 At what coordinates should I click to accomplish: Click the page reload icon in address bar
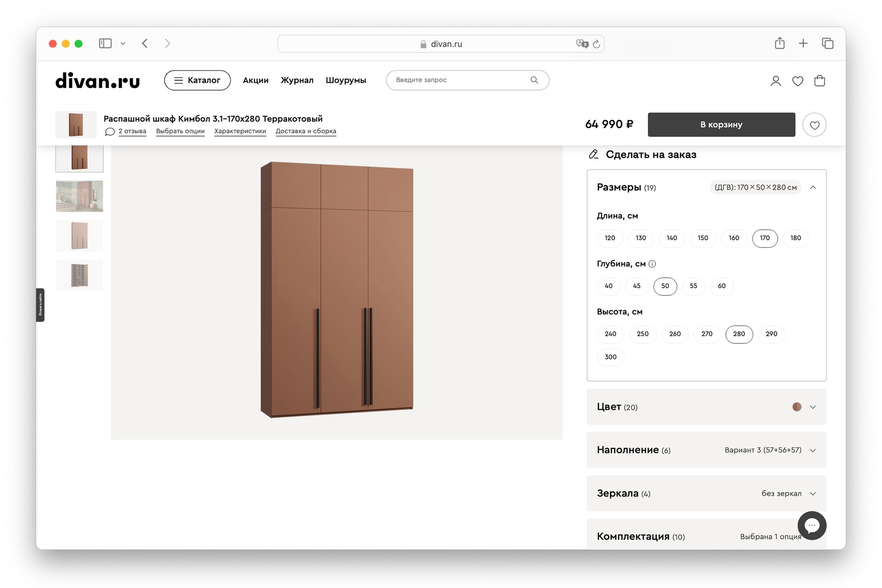coord(596,44)
